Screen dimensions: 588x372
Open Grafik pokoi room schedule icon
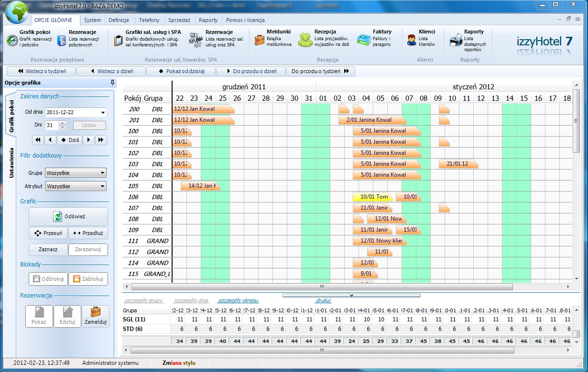point(12,41)
